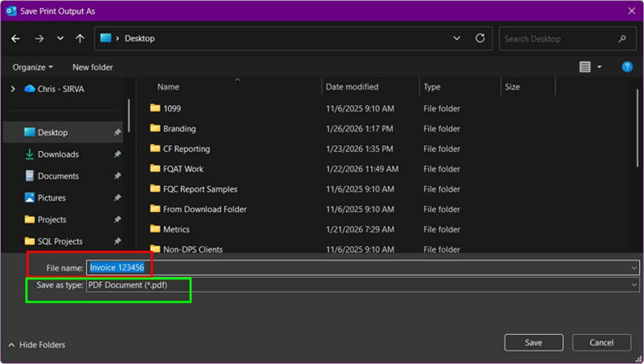This screenshot has height=364, width=644.
Task: Expand the address bar path dropdown
Action: (x=456, y=38)
